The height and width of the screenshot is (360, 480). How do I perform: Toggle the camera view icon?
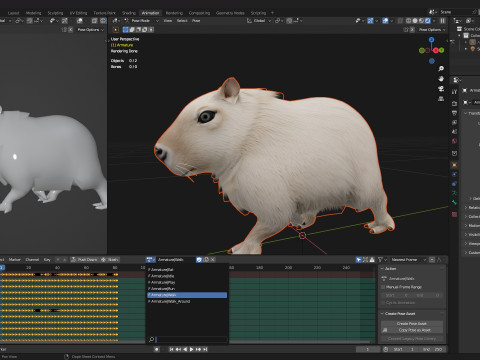coord(441,89)
